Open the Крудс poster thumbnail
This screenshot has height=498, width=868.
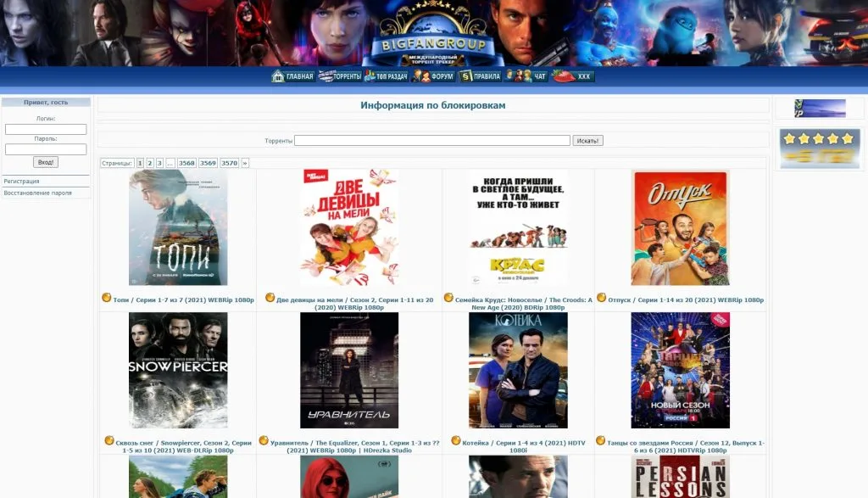[x=518, y=227]
